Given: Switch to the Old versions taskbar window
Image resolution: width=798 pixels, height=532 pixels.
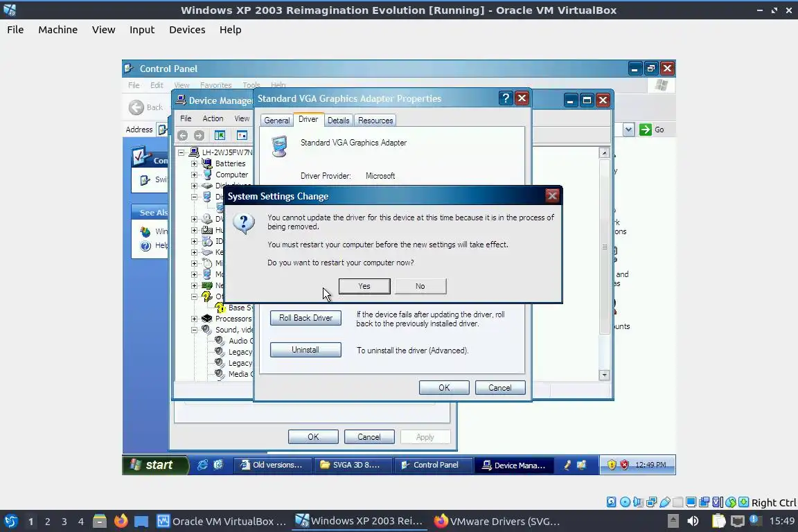Looking at the screenshot, I should tap(274, 465).
